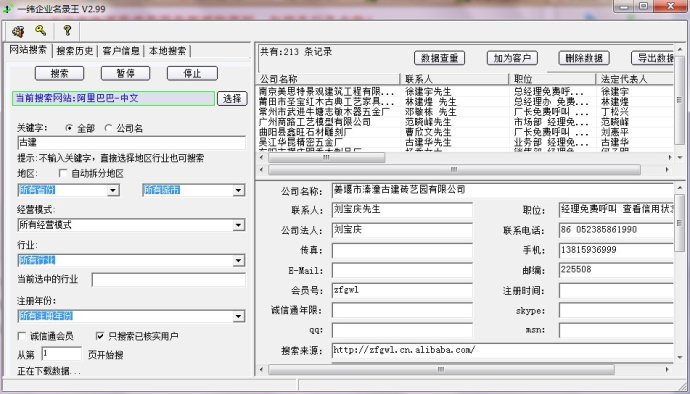Minimize the 一纬企业名录王 window
The image size is (690, 394).
coord(624,6)
